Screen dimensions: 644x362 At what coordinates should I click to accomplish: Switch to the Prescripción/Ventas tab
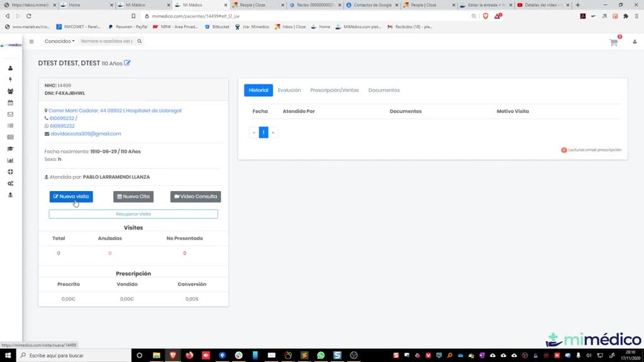click(x=335, y=90)
